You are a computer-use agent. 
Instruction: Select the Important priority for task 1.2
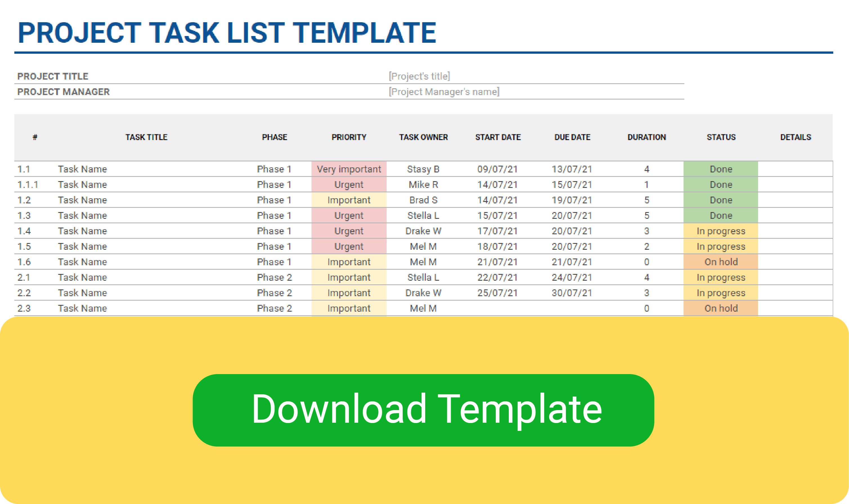[349, 200]
